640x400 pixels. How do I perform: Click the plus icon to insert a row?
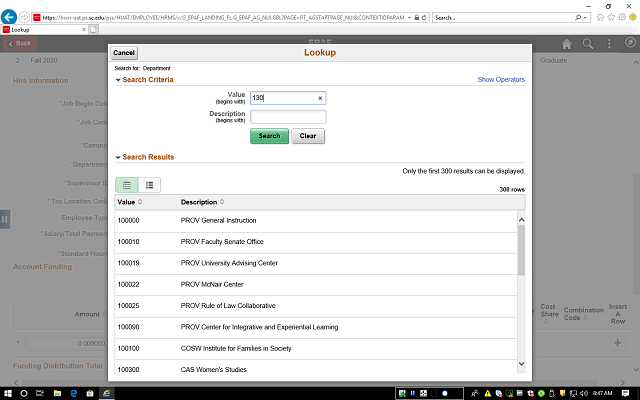[618, 343]
